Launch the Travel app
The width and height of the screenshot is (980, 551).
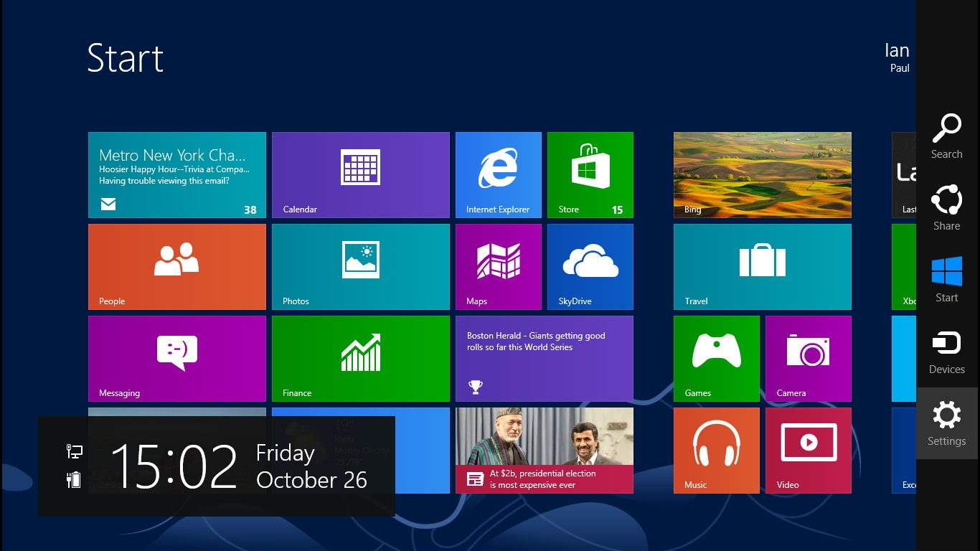point(762,266)
